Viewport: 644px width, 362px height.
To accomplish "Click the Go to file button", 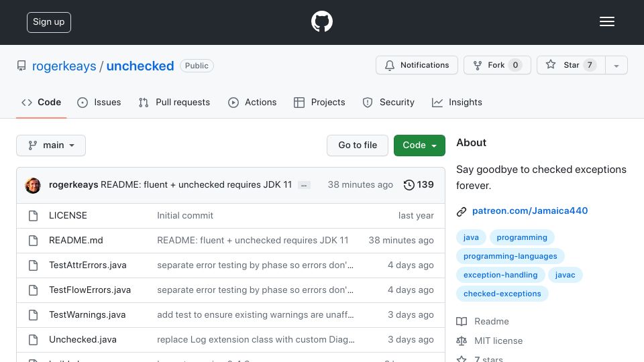I will click(358, 145).
